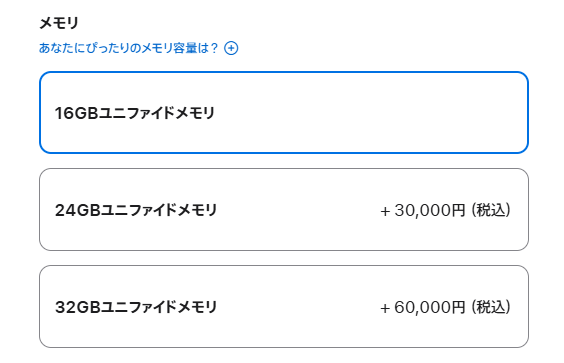This screenshot has height=363, width=564.
Task: Click the circled plus icon beside memory help link
Action: coord(231,48)
